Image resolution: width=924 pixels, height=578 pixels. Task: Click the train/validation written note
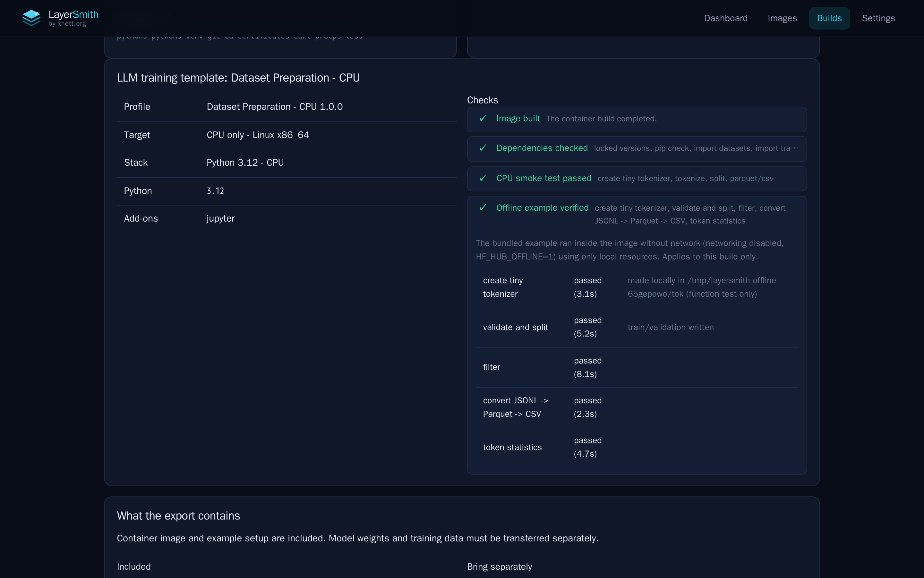671,327
